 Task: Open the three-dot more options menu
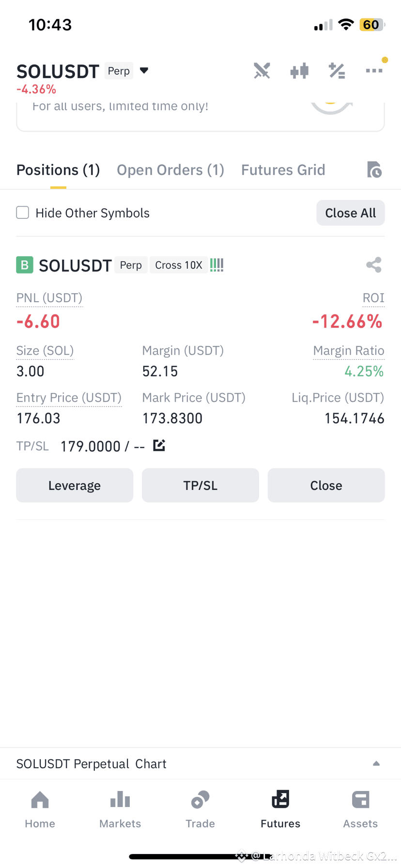point(374,71)
